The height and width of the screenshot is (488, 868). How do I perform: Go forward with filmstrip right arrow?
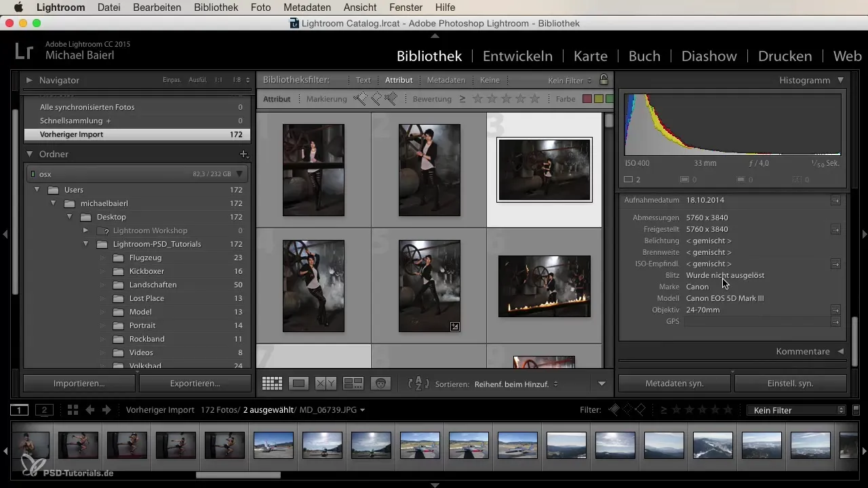pos(106,410)
